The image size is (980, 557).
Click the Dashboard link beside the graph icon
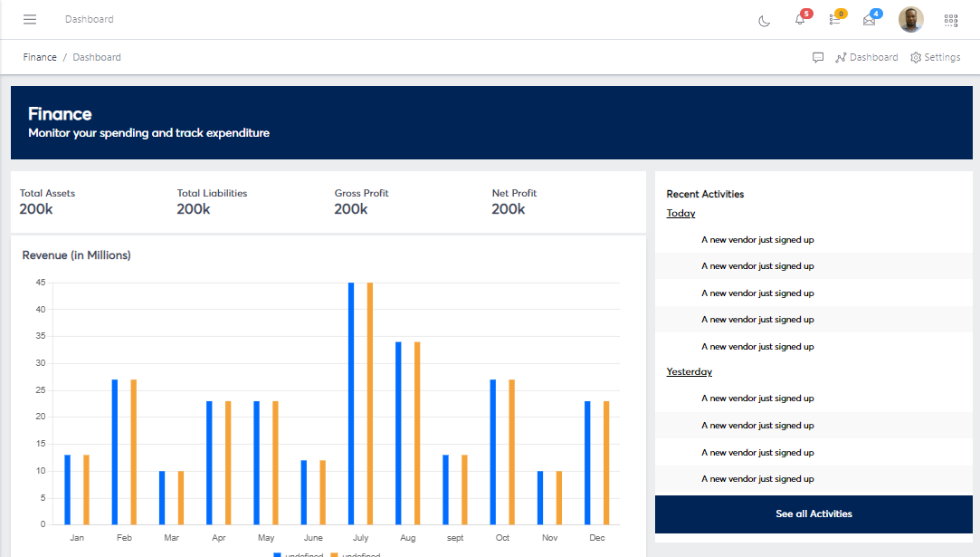point(873,57)
